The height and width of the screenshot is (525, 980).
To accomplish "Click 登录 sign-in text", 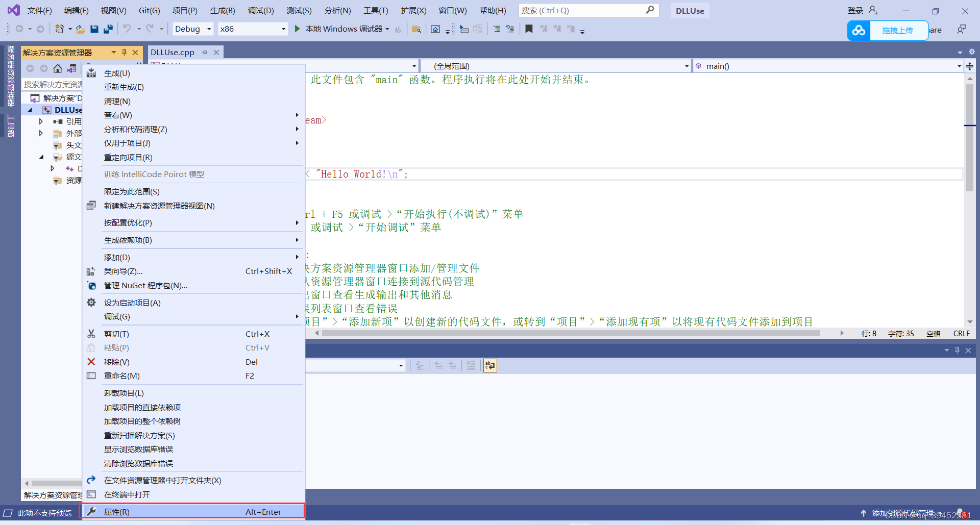I will (x=855, y=10).
